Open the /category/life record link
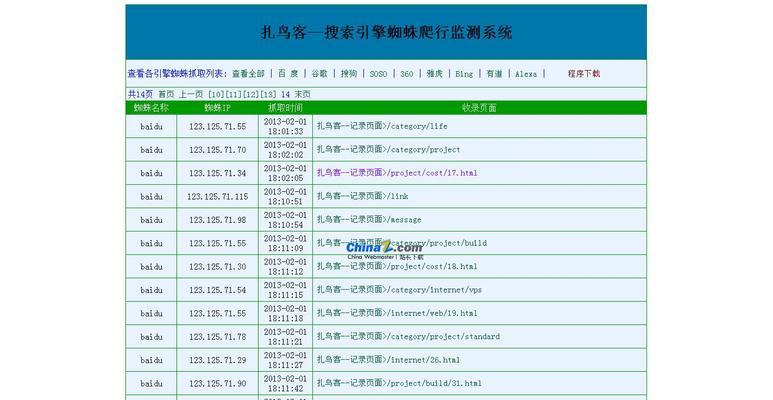The image size is (773, 400). (382, 126)
